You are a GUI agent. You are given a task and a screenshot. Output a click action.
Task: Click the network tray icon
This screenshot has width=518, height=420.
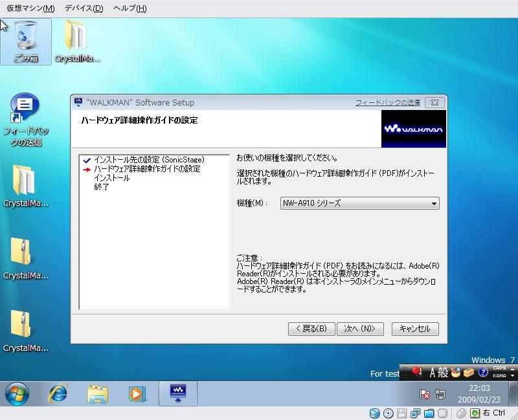click(440, 394)
